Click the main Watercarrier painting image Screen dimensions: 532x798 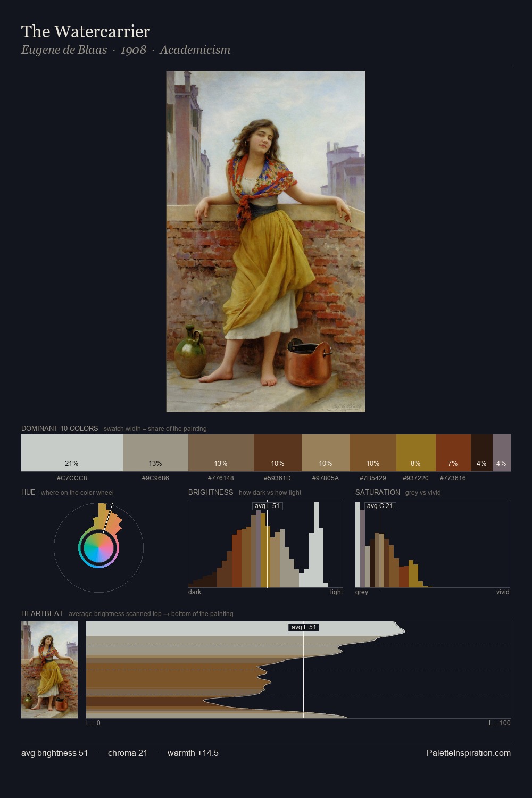coord(265,242)
